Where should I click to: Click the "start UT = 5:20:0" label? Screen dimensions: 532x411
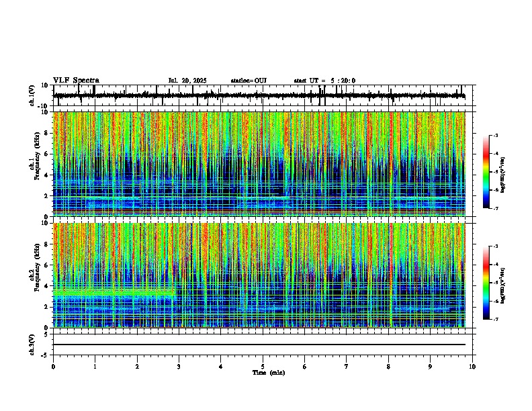tap(324, 81)
